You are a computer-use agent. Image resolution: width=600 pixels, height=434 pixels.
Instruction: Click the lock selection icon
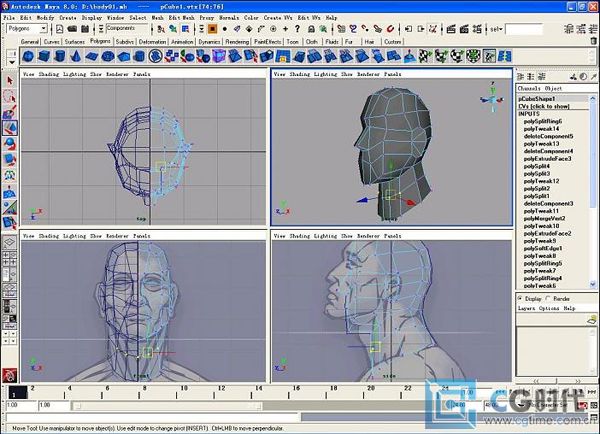click(x=311, y=29)
